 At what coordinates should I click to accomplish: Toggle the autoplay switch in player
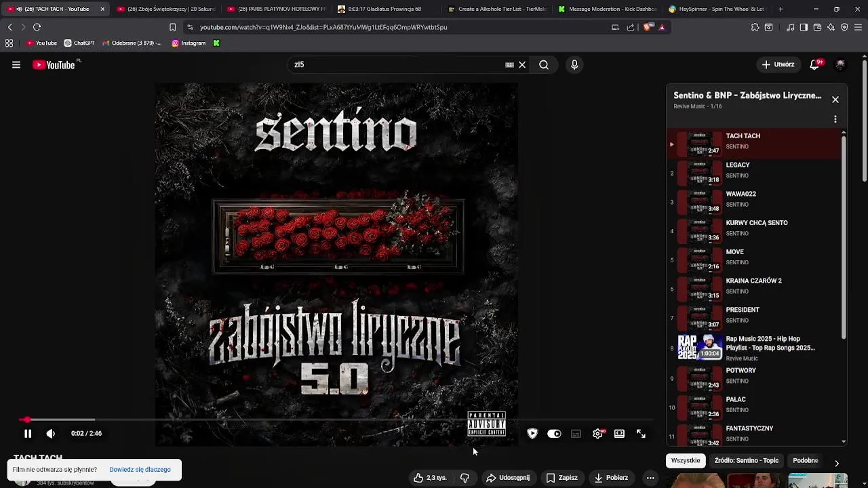tap(554, 434)
